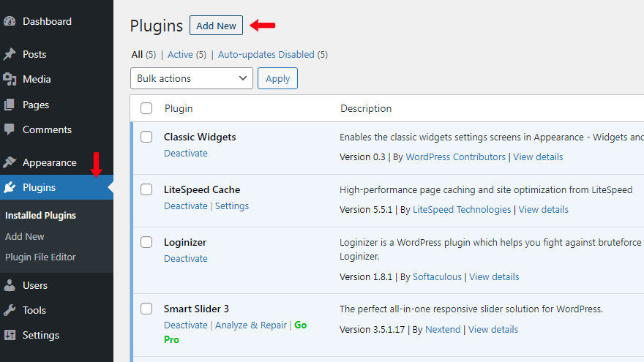Click the Settings sliders icon
The image size is (644, 362).
(x=10, y=336)
